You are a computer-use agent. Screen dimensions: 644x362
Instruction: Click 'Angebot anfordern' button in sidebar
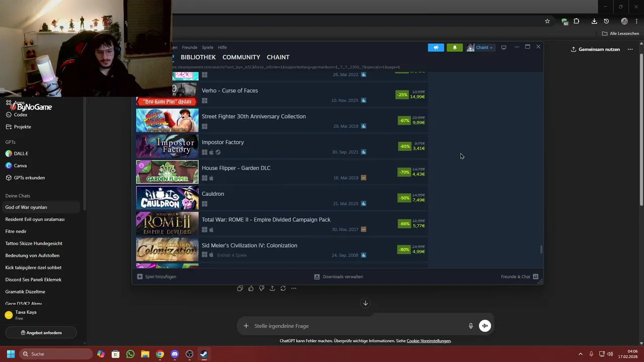(x=41, y=333)
